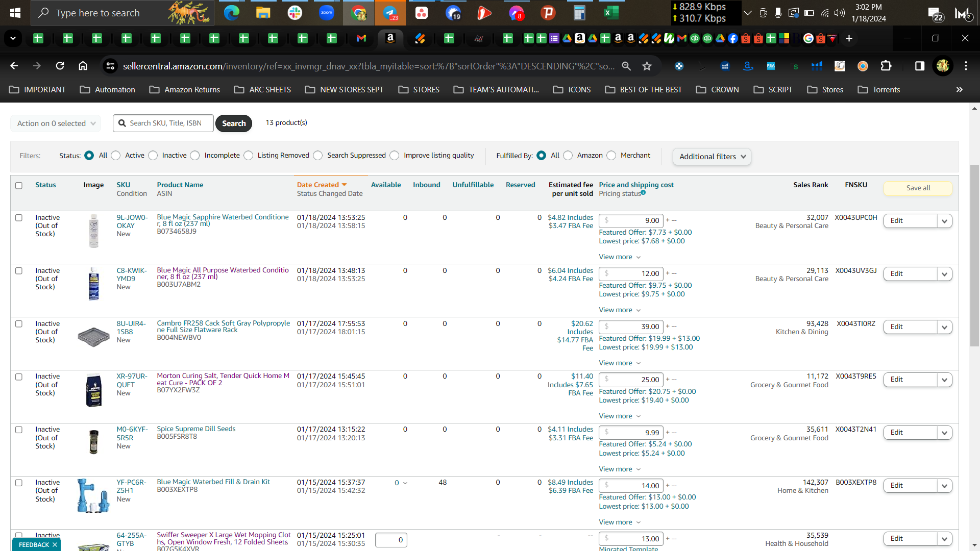Open the Chrome extensions puzzle menu
980x551 pixels.
pos(886,66)
